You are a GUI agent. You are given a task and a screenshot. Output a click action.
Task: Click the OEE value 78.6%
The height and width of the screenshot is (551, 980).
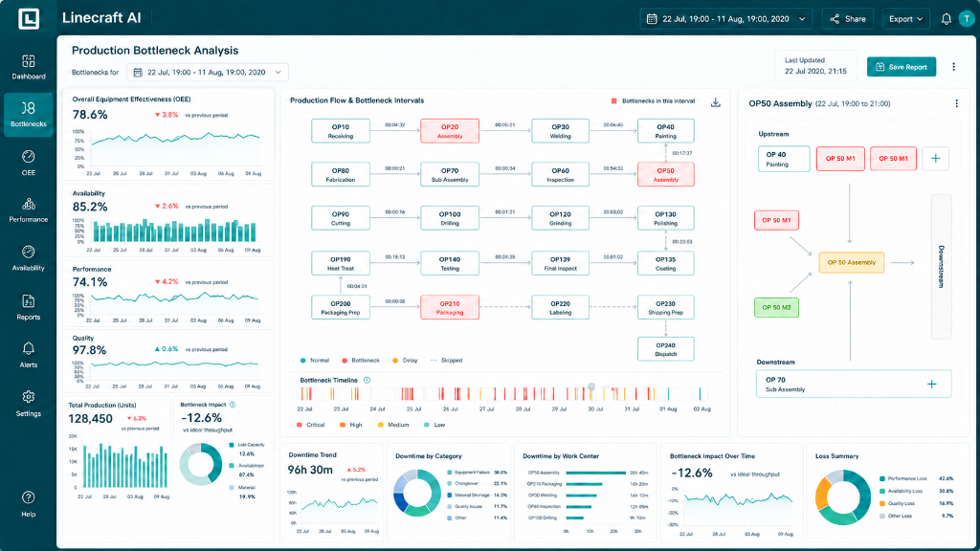pyautogui.click(x=90, y=115)
